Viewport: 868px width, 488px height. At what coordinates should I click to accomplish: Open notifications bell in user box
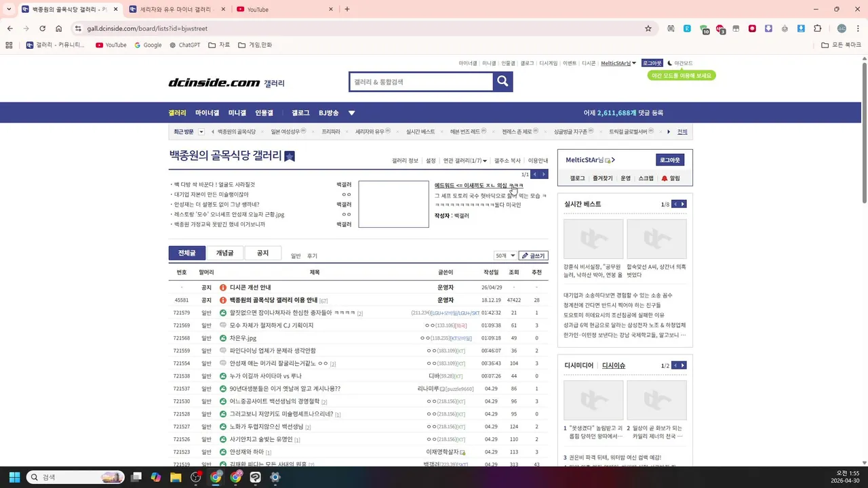pos(671,178)
